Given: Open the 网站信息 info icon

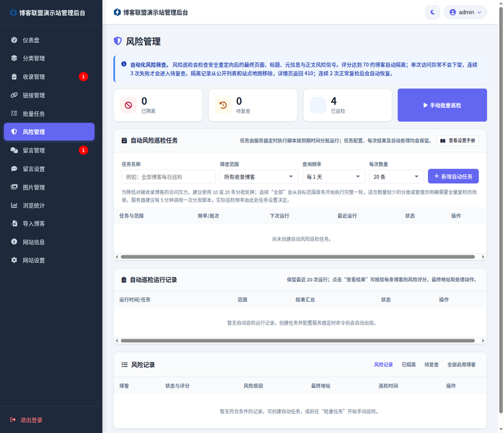Looking at the screenshot, I should click(x=14, y=242).
